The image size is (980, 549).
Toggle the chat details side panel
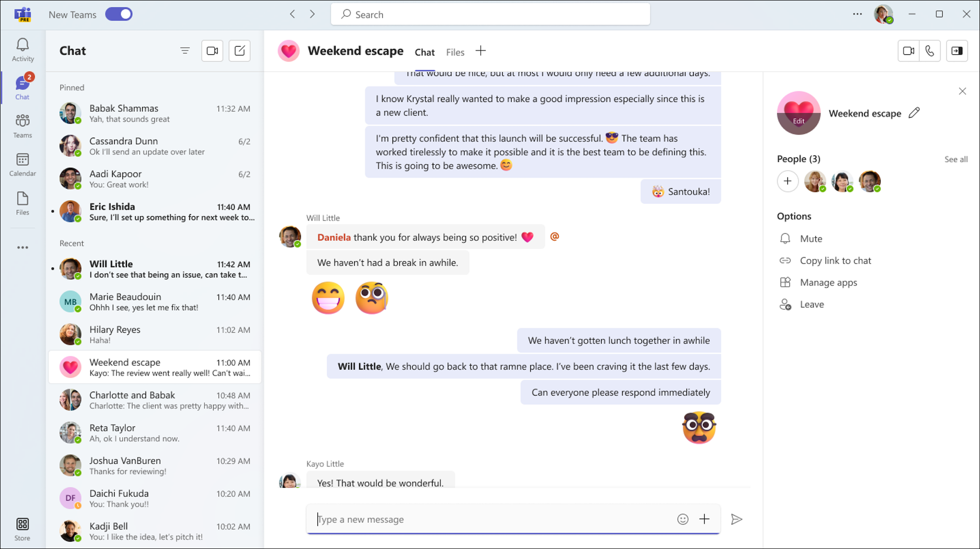coord(956,51)
